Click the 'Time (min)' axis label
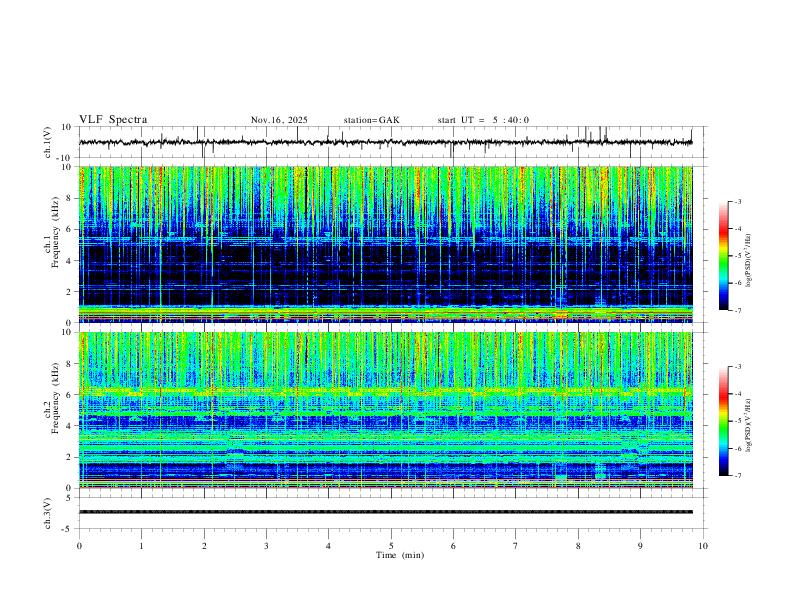Screen dimensions: 792x612 tap(400, 555)
